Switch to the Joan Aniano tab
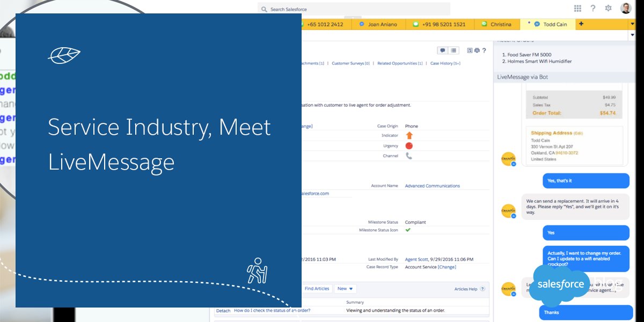Viewport: 644px width, 322px height. coord(378,24)
